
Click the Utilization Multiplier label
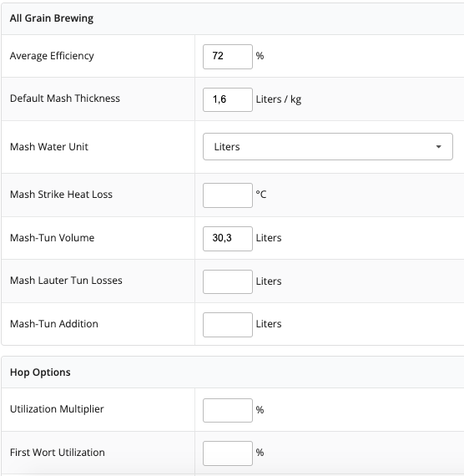(x=57, y=409)
